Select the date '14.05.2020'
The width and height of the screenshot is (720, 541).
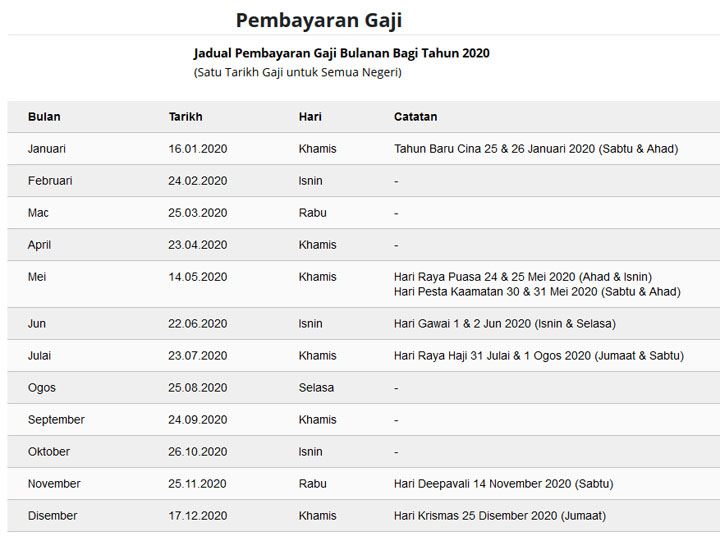pyautogui.click(x=197, y=277)
